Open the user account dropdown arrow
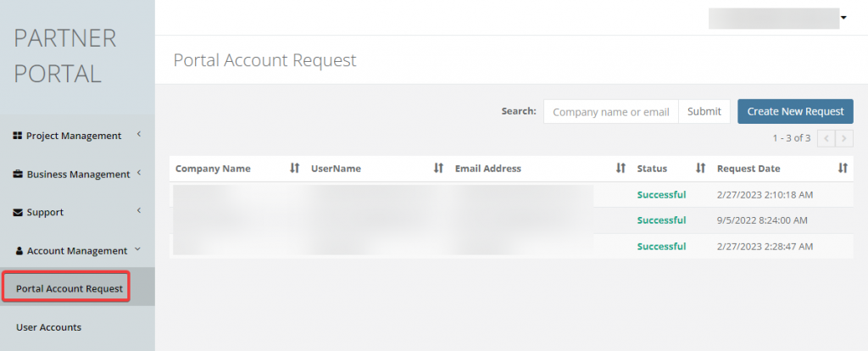The height and width of the screenshot is (351, 868). (844, 17)
